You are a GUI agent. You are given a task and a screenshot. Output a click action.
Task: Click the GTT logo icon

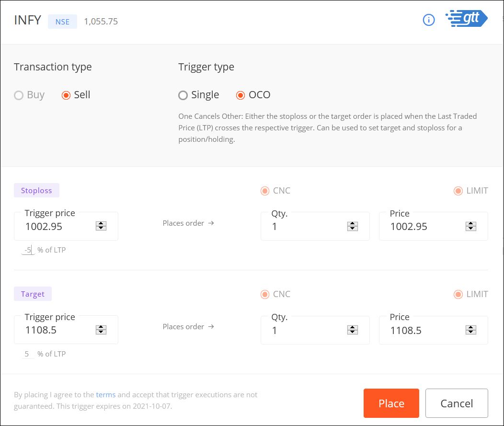click(x=466, y=19)
